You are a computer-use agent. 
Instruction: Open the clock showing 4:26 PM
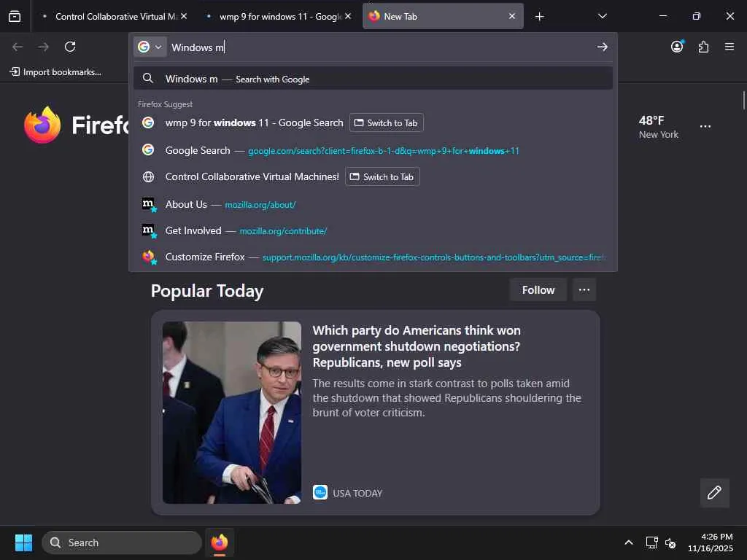pyautogui.click(x=710, y=542)
